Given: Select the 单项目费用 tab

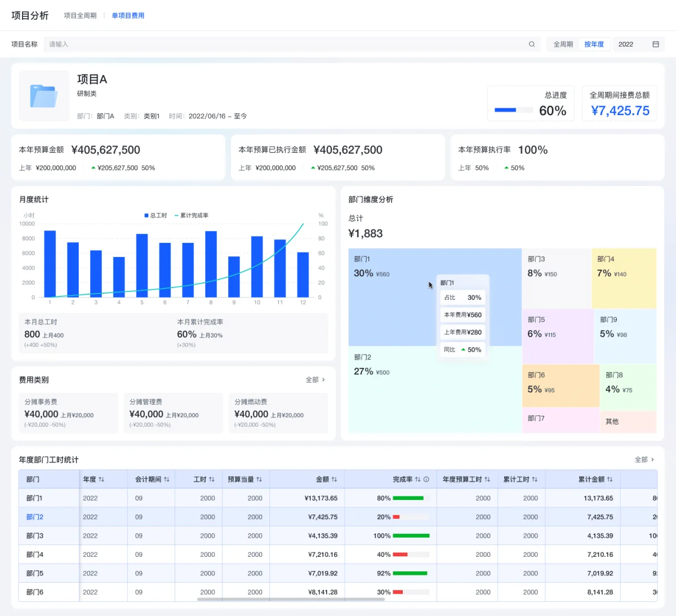Looking at the screenshot, I should tap(128, 16).
